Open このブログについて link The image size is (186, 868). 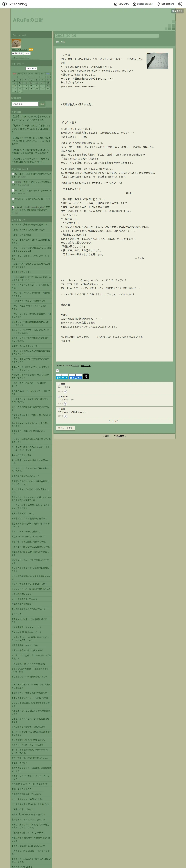[20, 57]
